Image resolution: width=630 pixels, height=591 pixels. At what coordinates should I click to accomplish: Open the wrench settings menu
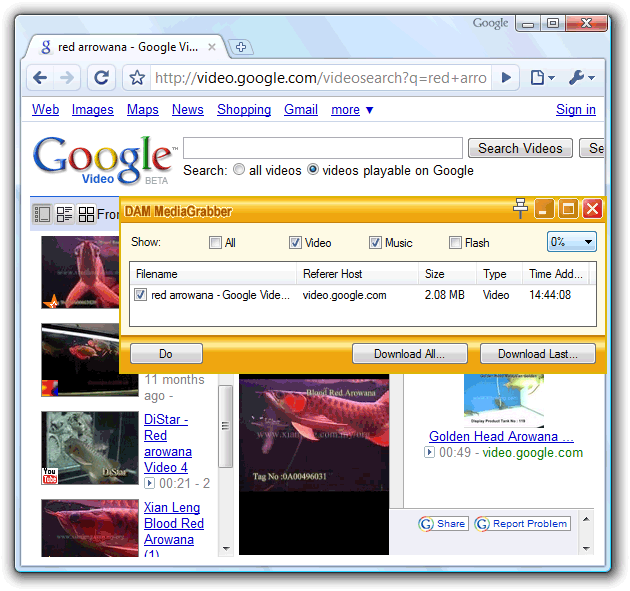(x=581, y=78)
